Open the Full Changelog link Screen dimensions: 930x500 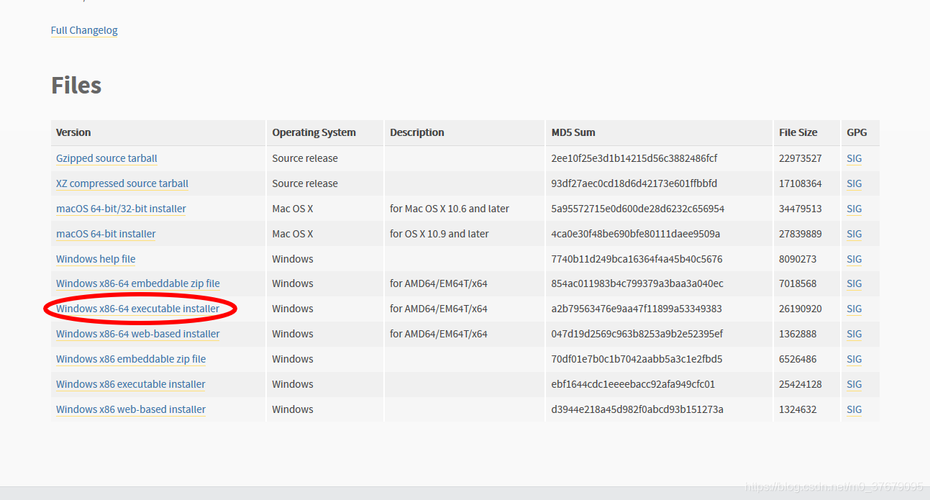point(84,30)
